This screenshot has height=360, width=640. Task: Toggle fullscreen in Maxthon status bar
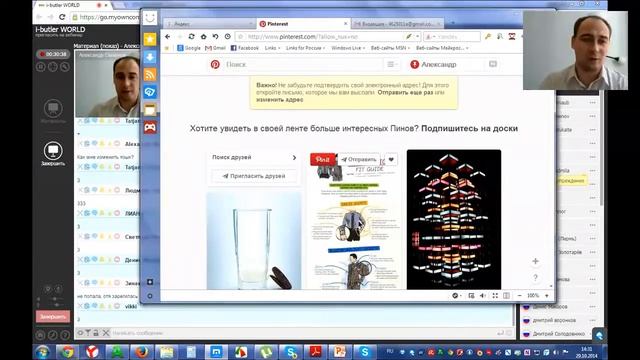pyautogui.click(x=495, y=296)
